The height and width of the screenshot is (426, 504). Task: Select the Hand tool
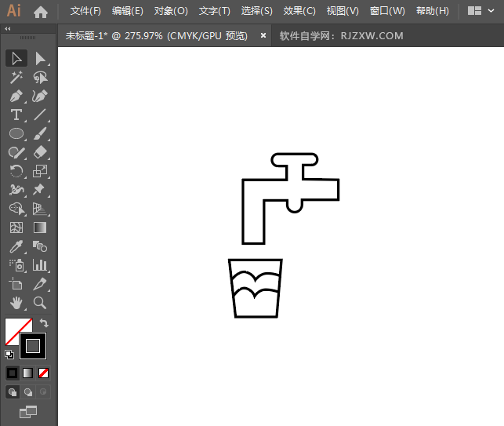click(x=16, y=303)
